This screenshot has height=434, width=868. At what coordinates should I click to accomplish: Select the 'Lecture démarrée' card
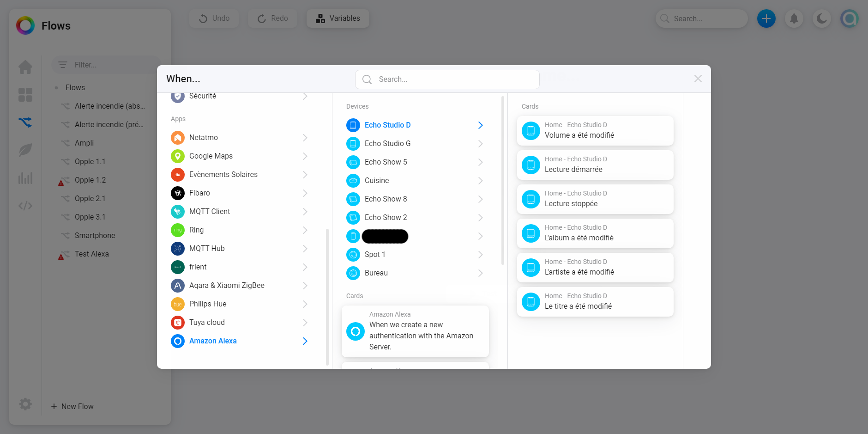coord(595,165)
